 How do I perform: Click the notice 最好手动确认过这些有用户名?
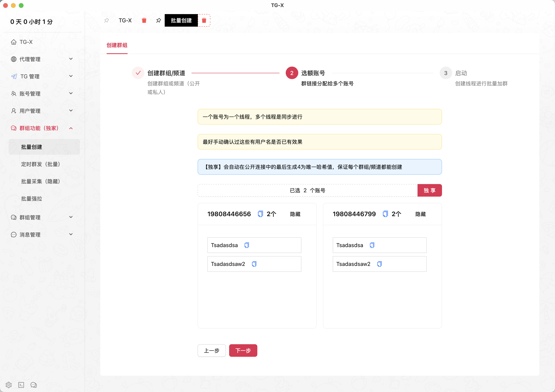pyautogui.click(x=320, y=142)
